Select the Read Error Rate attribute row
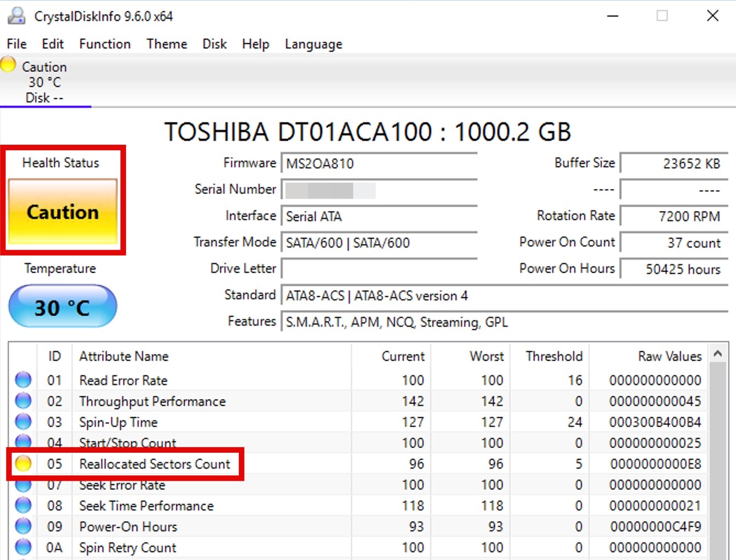 pos(359,380)
